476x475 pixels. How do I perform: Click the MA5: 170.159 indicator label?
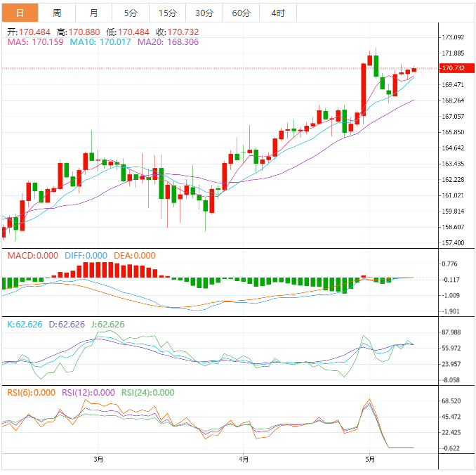point(35,42)
